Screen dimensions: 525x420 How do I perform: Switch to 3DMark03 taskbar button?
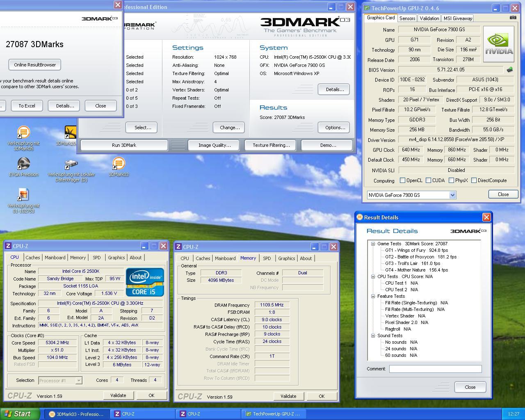pyautogui.click(x=77, y=414)
